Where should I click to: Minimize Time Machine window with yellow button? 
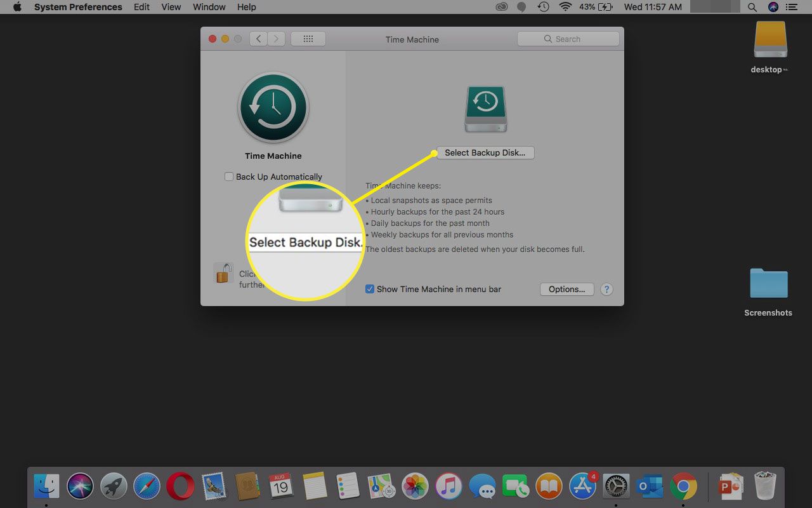click(225, 39)
